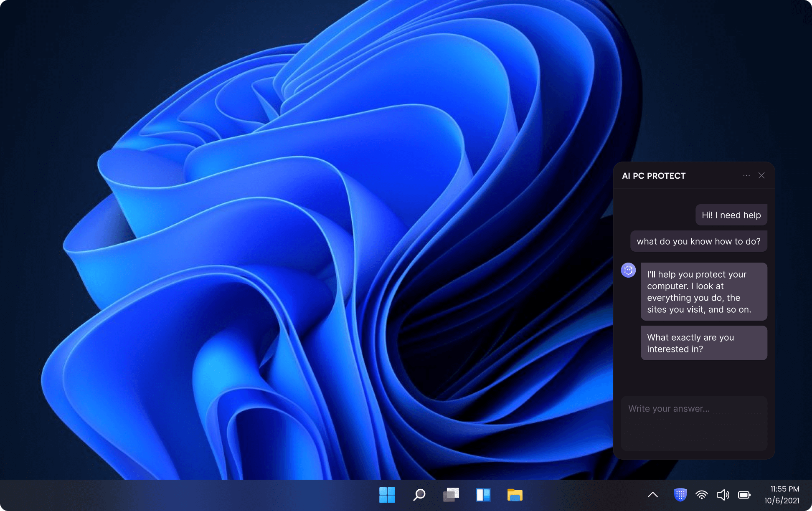The image size is (812, 511).
Task: Click the taskbar Search icon
Action: tap(419, 495)
